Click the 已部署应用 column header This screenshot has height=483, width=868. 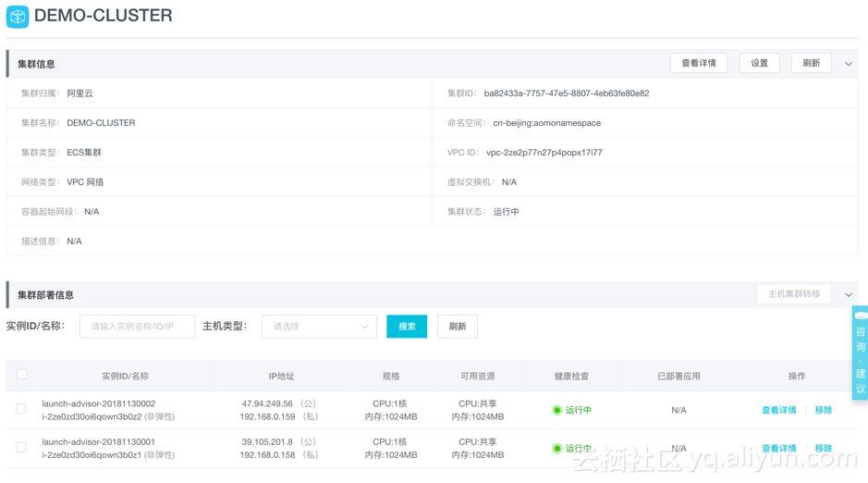tap(679, 376)
